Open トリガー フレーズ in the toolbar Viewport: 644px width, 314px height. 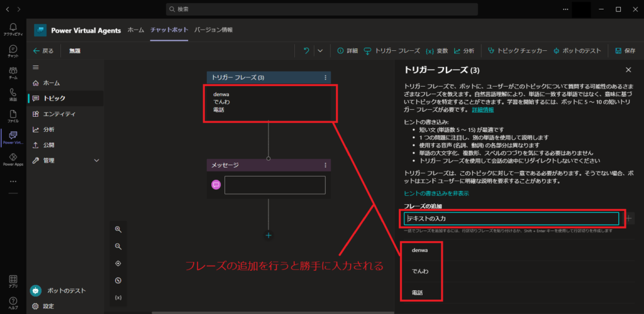pyautogui.click(x=392, y=51)
